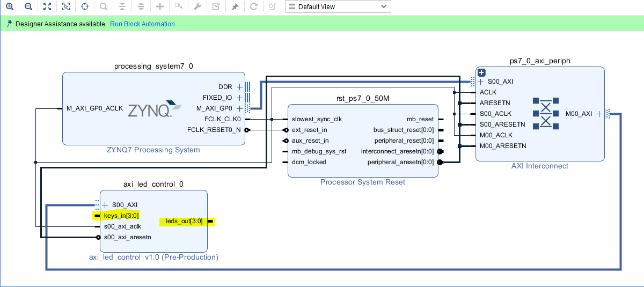Select the peripheral_aresetn[0:0] pin
Screen dimensions: 644x287
coord(400,162)
